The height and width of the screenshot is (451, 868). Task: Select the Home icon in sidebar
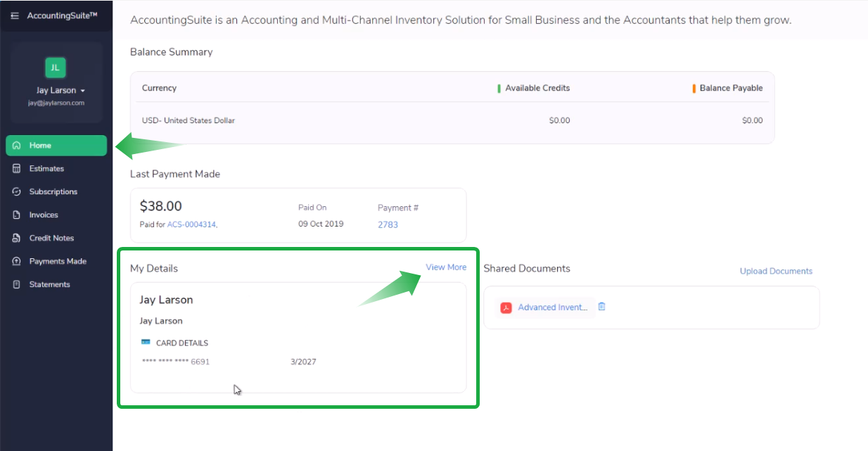click(17, 146)
